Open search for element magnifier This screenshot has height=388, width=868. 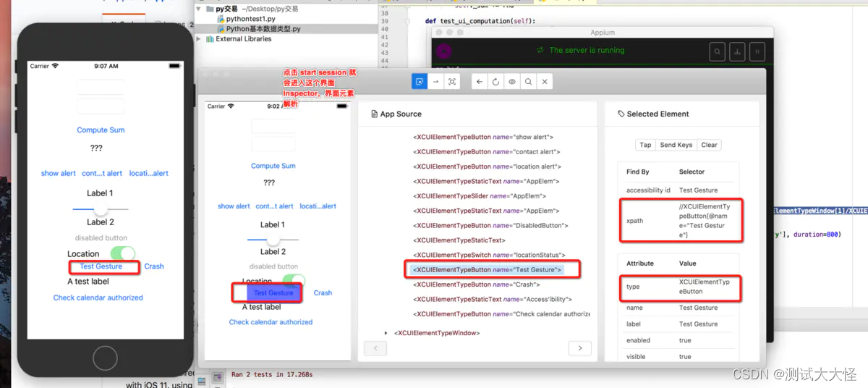[x=529, y=82]
